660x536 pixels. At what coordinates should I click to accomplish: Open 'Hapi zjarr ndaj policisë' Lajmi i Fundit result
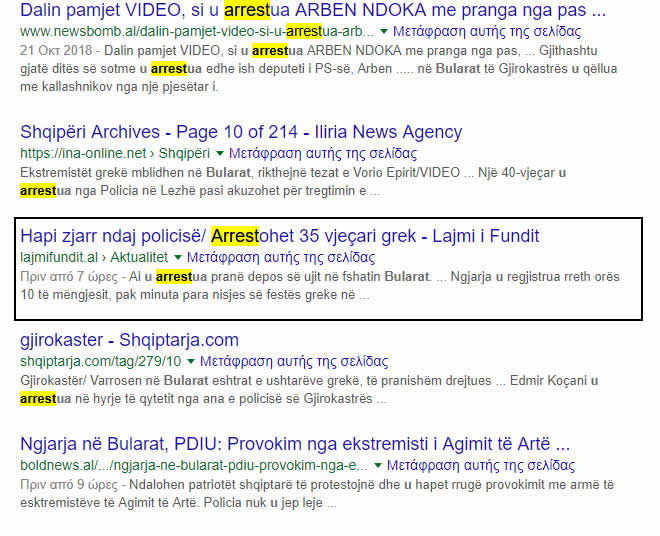(x=279, y=236)
